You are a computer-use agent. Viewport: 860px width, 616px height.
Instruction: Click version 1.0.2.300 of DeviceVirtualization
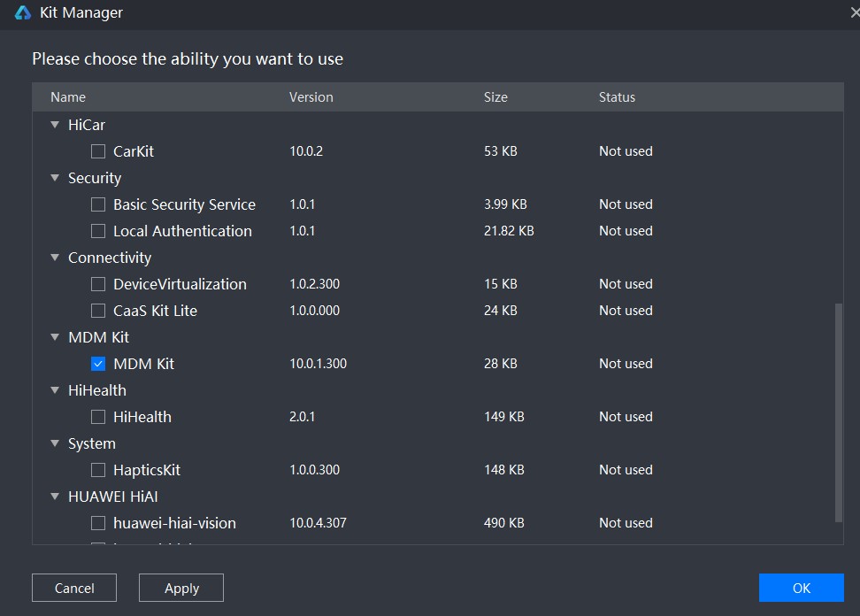[x=315, y=283]
